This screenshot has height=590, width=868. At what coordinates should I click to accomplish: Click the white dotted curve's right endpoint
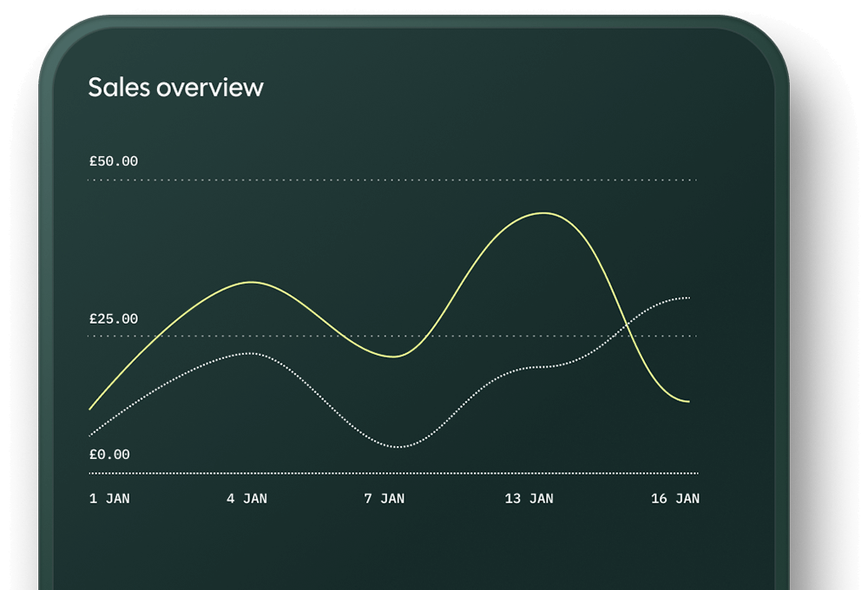tap(689, 298)
